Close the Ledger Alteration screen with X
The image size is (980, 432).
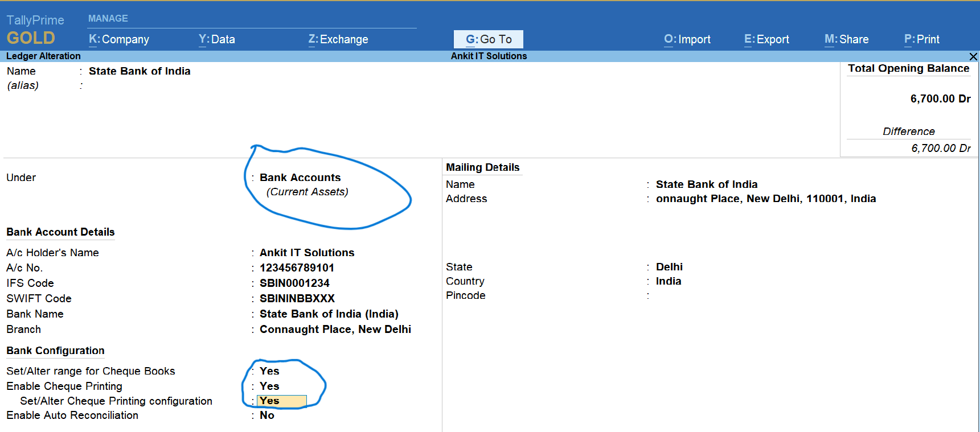click(x=973, y=56)
